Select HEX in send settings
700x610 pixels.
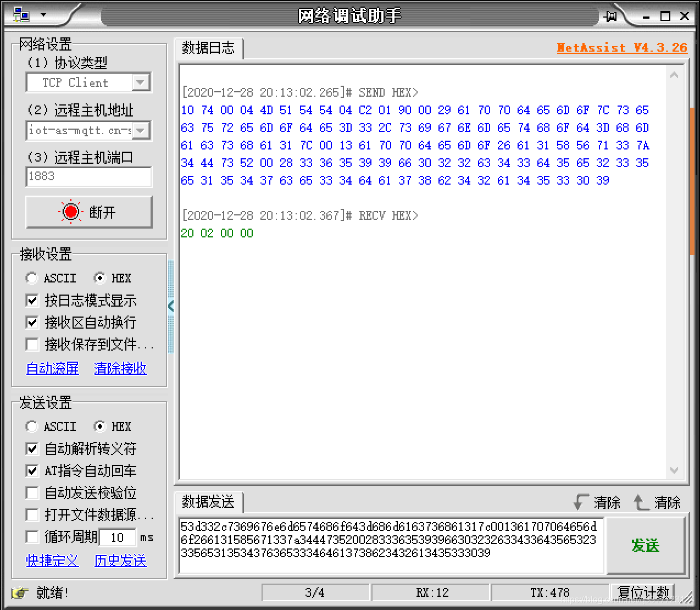pyautogui.click(x=113, y=426)
